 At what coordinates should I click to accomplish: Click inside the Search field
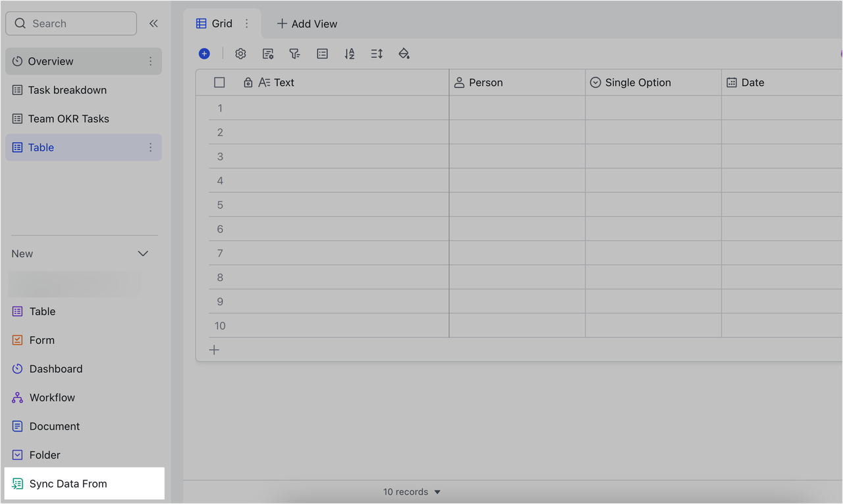[70, 23]
